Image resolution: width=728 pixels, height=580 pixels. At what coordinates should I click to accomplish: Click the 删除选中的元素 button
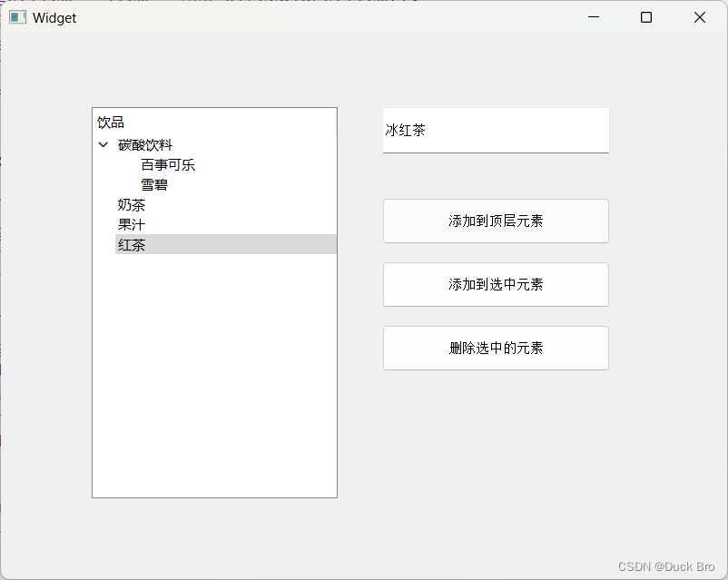(x=496, y=348)
